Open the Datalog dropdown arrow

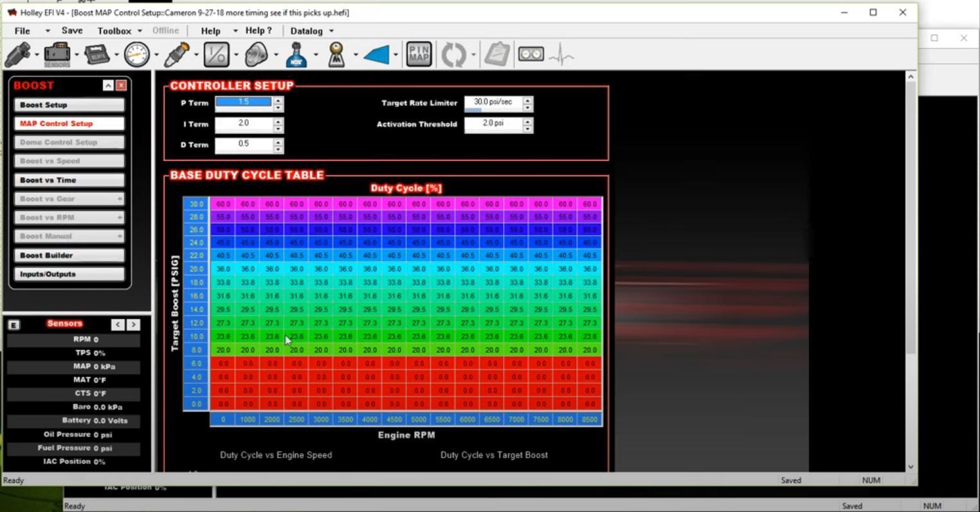tap(332, 31)
